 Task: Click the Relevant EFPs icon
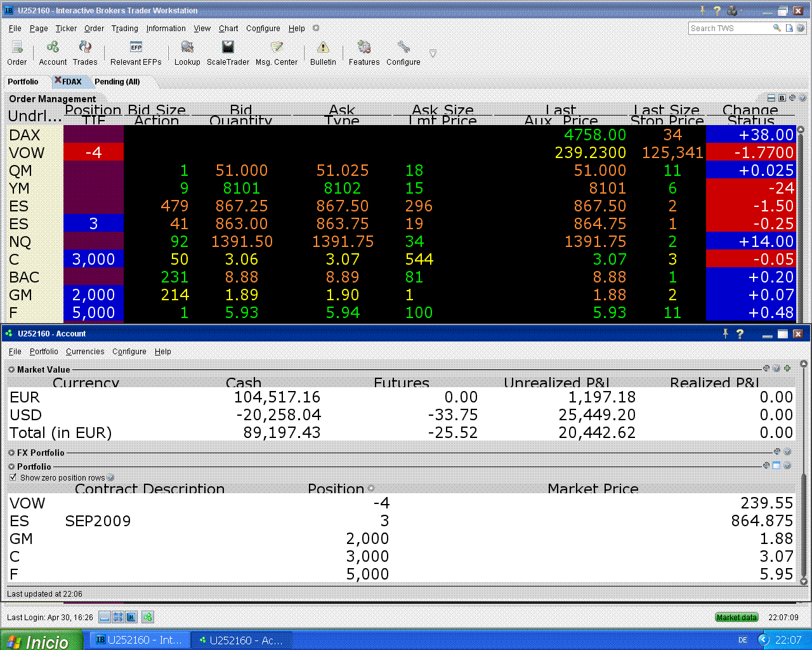[136, 48]
